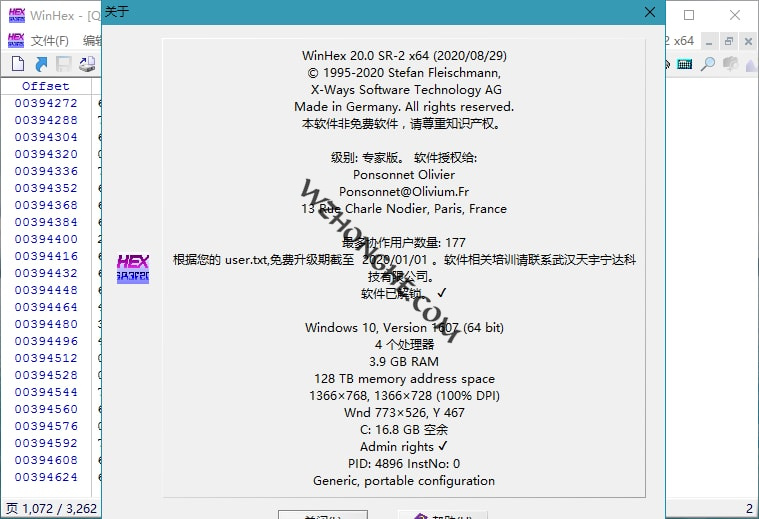Viewport: 759px width, 519px height.
Task: Click the email Ponsonnet@Olivium.Fr
Action: pyautogui.click(x=404, y=192)
